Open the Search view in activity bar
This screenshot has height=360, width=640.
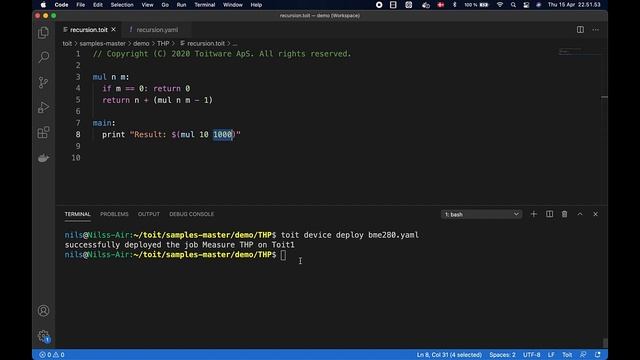click(x=43, y=57)
